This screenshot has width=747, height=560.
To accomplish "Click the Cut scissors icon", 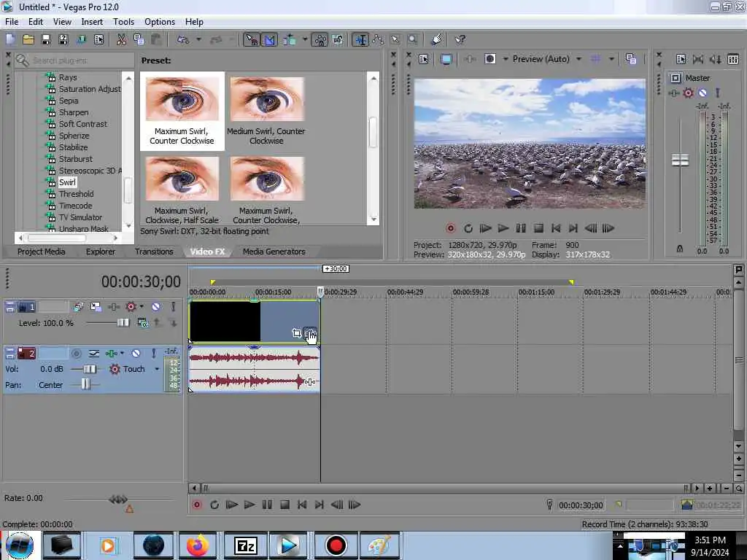I will click(122, 40).
